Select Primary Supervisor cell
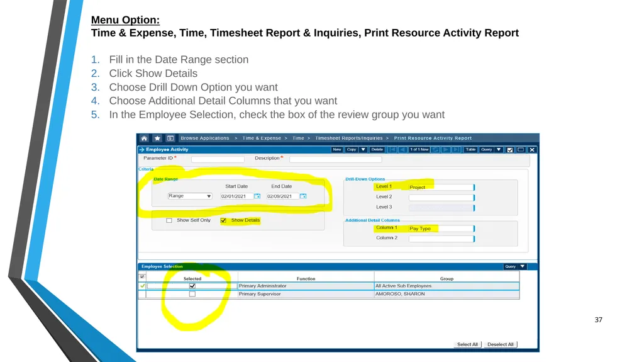This screenshot has width=644, height=362. (306, 294)
